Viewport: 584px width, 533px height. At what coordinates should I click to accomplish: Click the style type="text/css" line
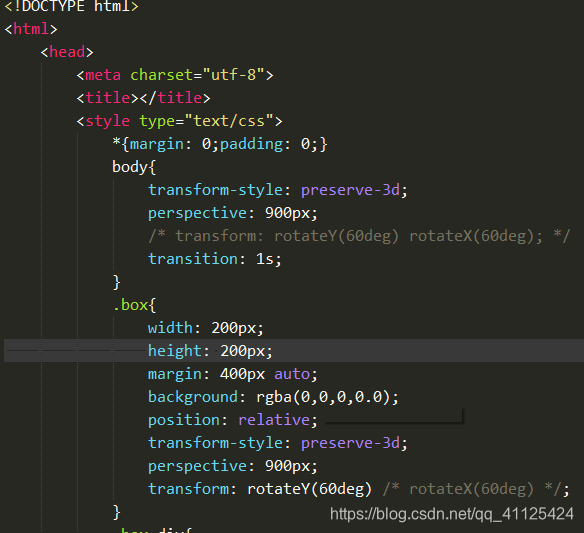tap(179, 121)
